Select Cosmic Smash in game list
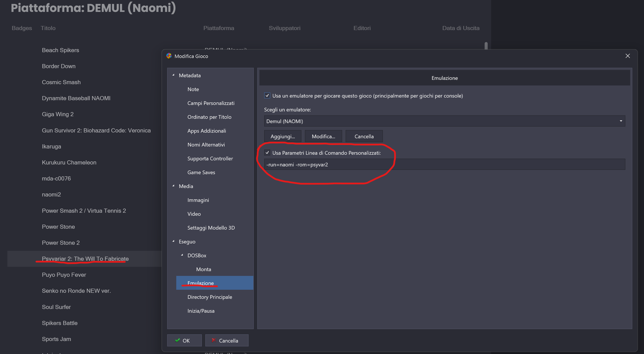Image resolution: width=644 pixels, height=354 pixels. [x=61, y=82]
